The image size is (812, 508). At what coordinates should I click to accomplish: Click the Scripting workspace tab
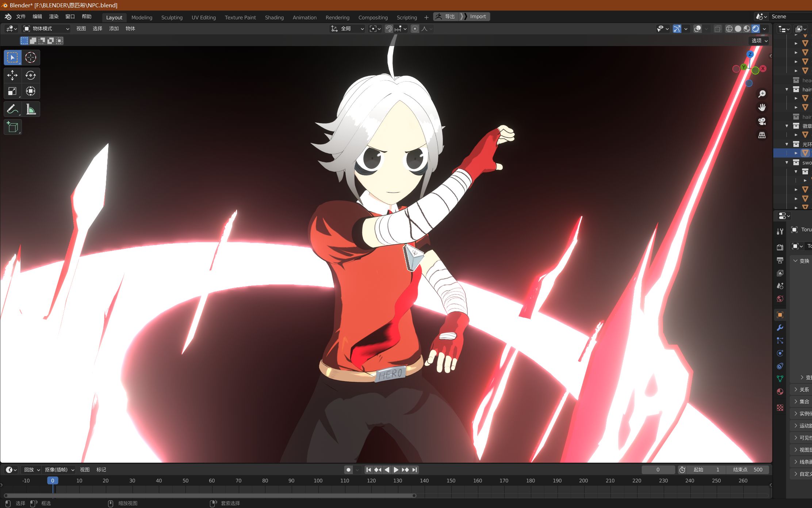tap(407, 16)
